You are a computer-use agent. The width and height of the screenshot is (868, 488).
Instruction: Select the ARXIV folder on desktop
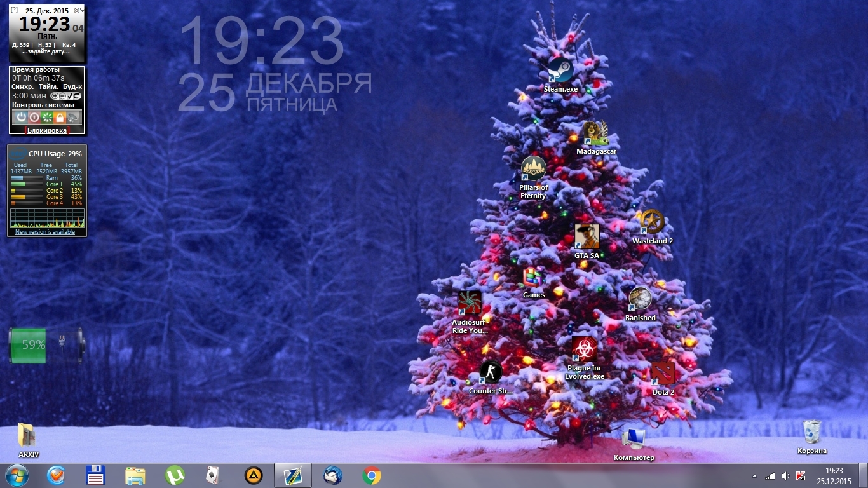click(27, 440)
